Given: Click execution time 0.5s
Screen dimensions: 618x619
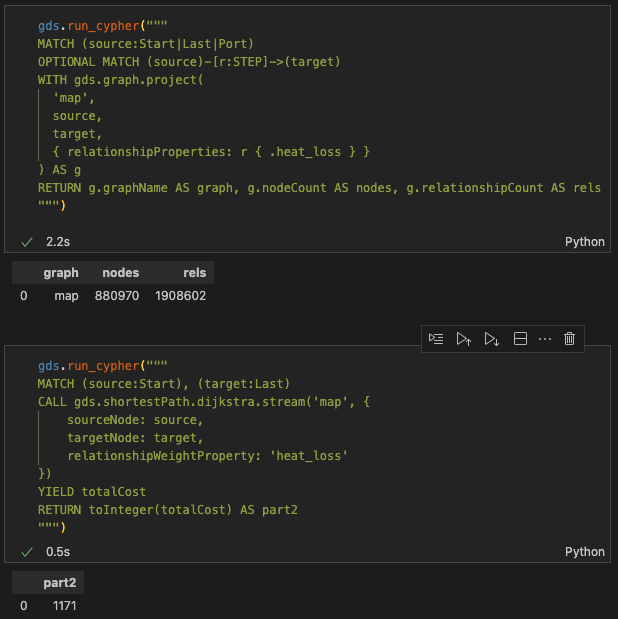Looking at the screenshot, I should pos(58,551).
